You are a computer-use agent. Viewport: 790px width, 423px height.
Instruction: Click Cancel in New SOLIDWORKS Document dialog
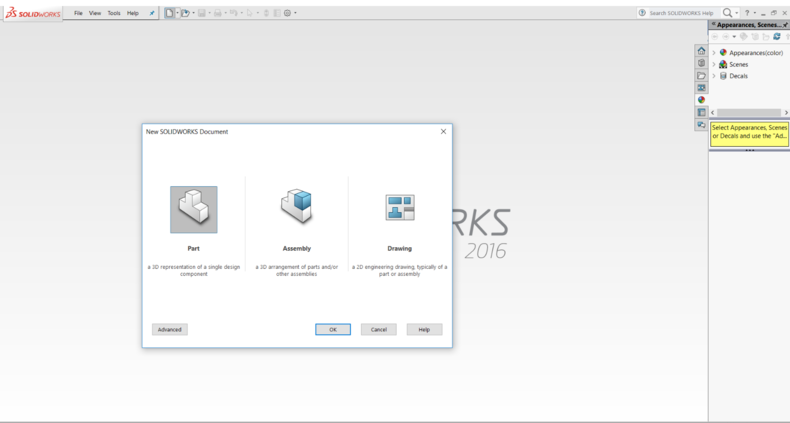click(x=378, y=329)
